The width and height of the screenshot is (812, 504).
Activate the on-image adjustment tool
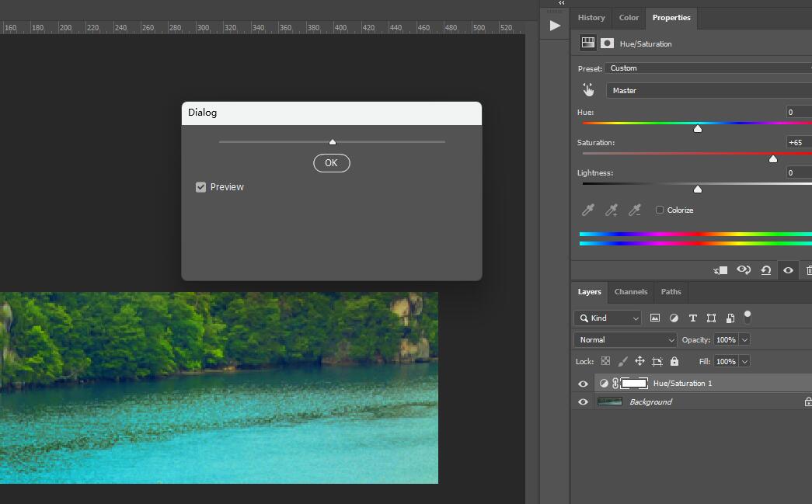588,89
